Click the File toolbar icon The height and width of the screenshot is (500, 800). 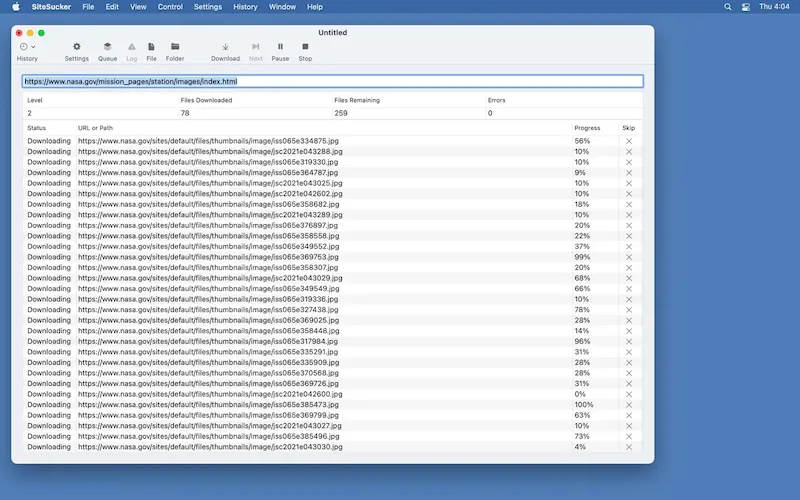point(152,52)
